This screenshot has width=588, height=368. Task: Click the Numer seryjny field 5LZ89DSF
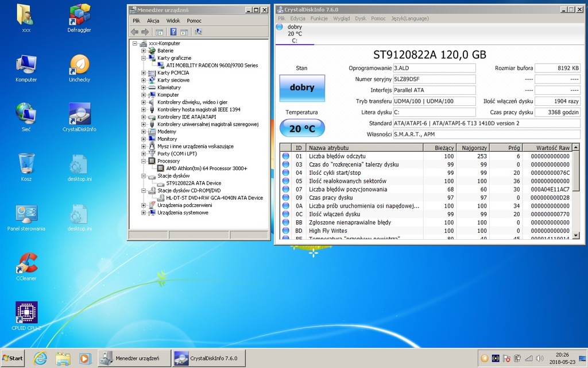tap(434, 79)
